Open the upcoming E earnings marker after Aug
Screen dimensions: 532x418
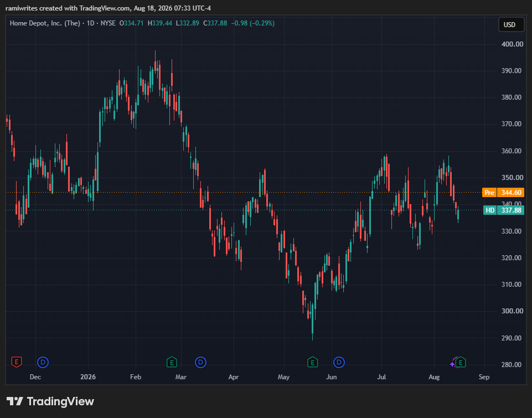pyautogui.click(x=461, y=363)
